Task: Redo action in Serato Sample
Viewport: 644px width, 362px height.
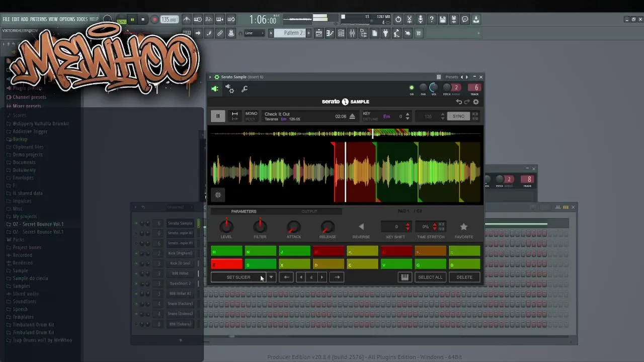Action: (x=467, y=102)
